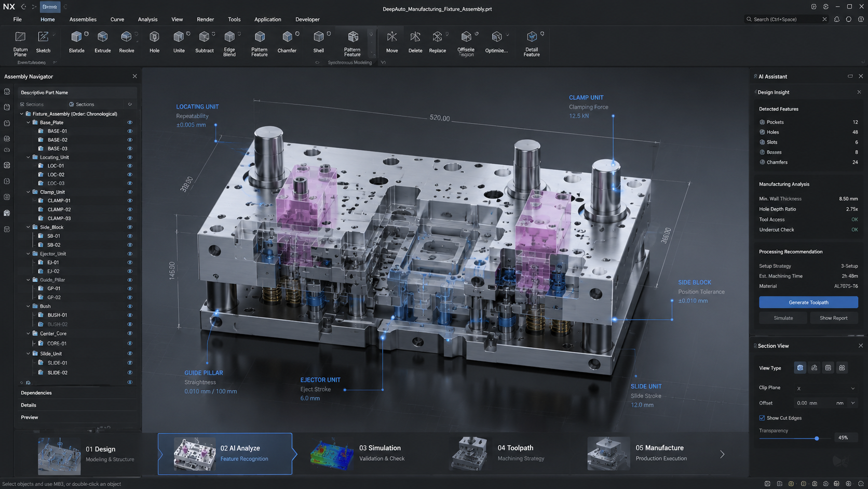The image size is (868, 489).
Task: Select the Chamfer tool
Action: [287, 42]
